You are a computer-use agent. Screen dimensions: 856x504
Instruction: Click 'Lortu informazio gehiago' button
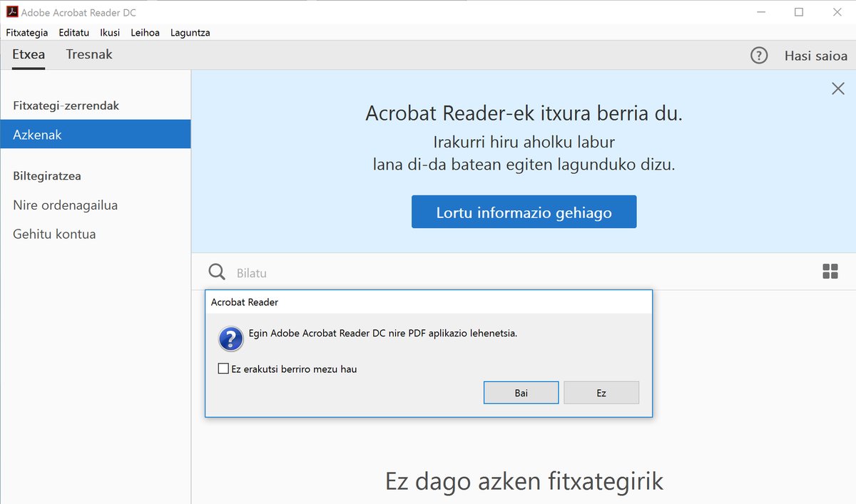(524, 212)
